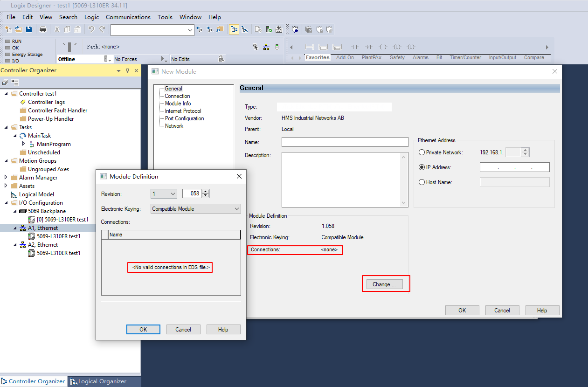
Task: Click Help in Module Definition dialog
Action: click(223, 330)
